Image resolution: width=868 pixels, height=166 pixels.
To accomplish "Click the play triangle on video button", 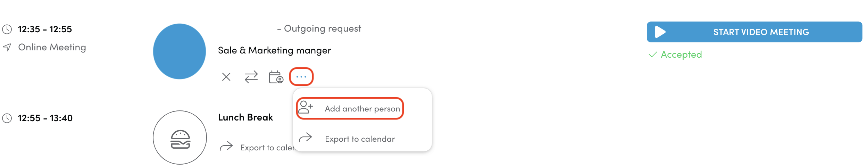I will click(x=660, y=32).
